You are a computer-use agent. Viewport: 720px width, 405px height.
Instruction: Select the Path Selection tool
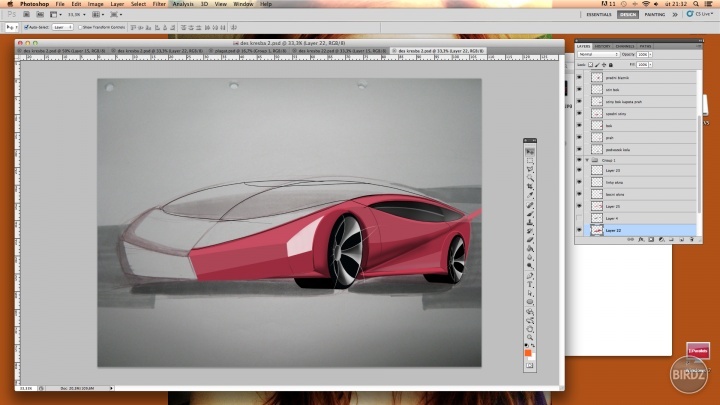(530, 293)
